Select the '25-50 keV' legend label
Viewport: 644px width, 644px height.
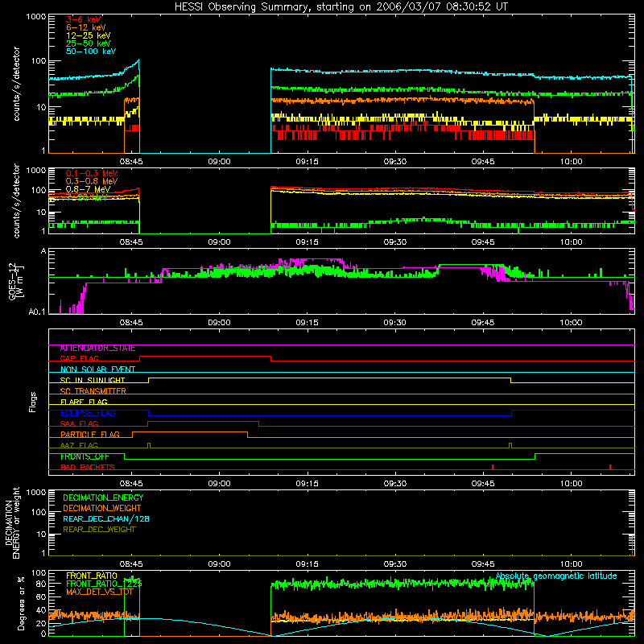[x=89, y=43]
